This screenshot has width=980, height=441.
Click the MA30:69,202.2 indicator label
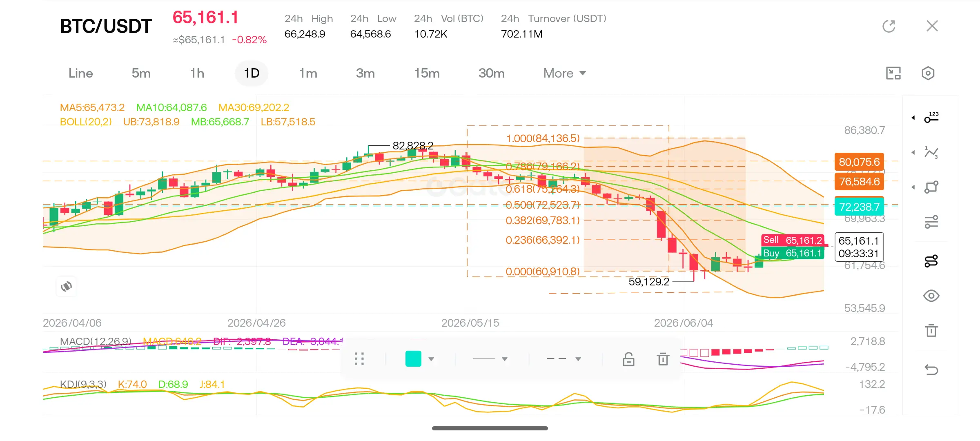click(254, 107)
